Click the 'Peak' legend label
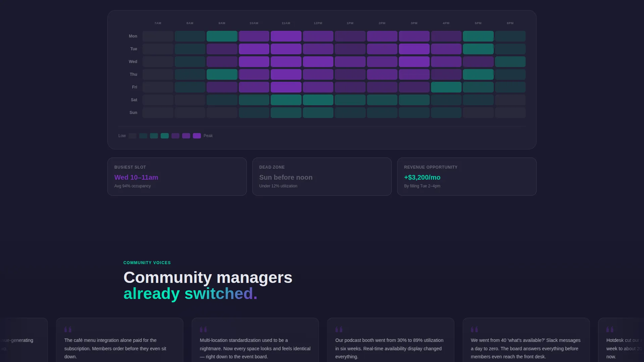This screenshot has height=362, width=644. [x=208, y=136]
